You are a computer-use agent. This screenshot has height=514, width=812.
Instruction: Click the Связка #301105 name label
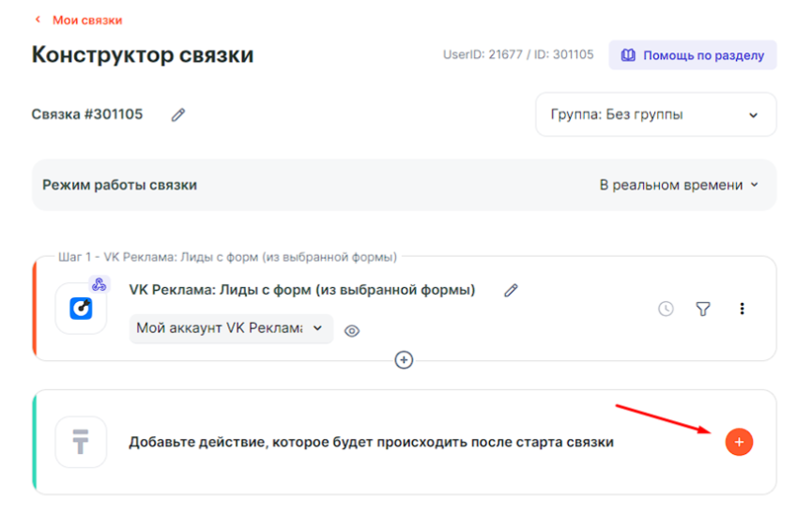point(87,114)
